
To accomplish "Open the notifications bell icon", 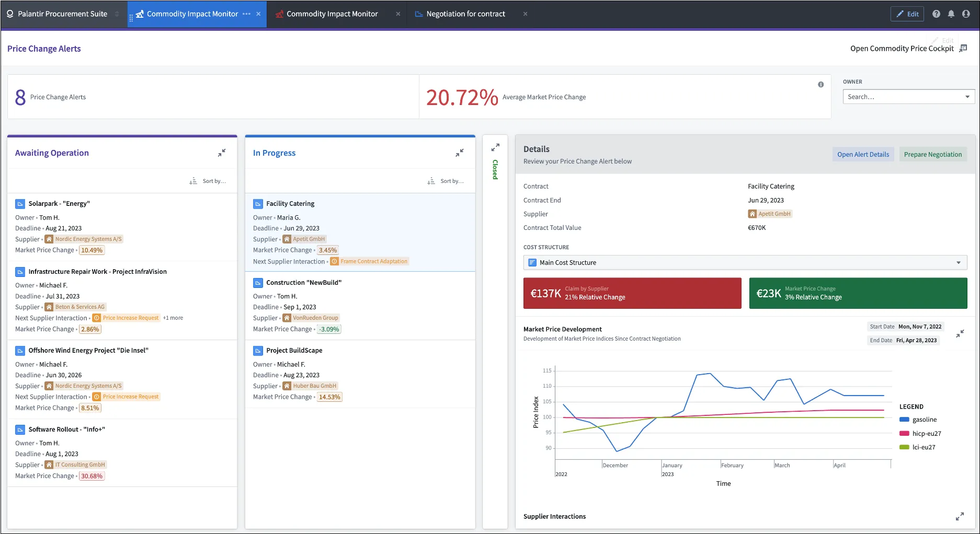I will coord(951,14).
